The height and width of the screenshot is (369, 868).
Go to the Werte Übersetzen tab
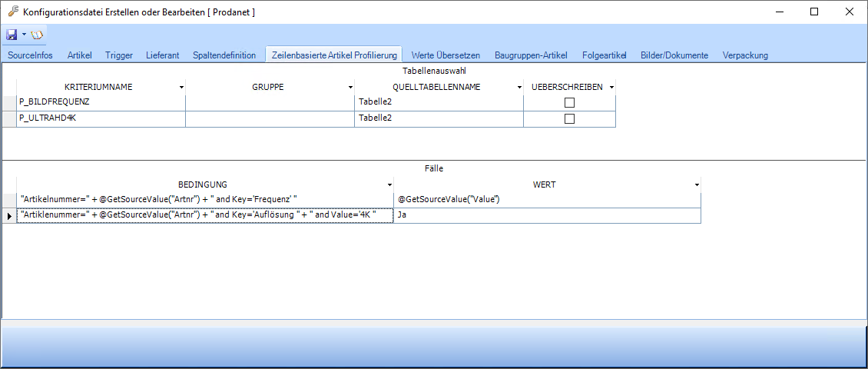pos(446,55)
